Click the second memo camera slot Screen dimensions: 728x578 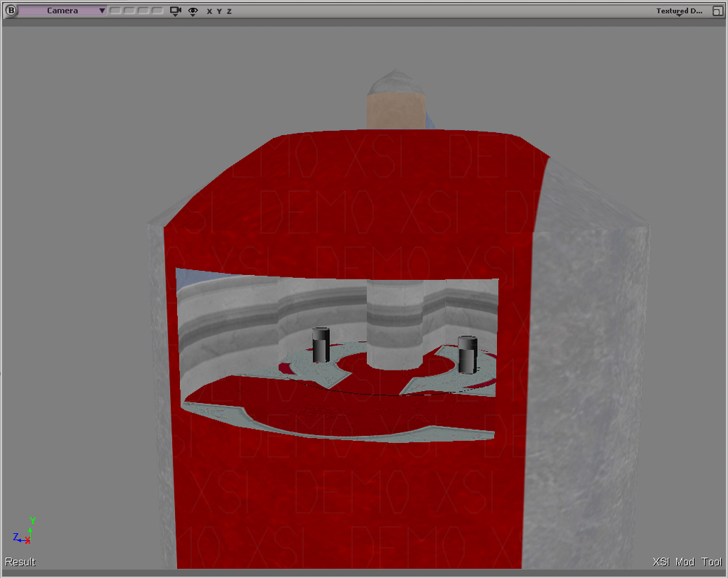point(129,11)
